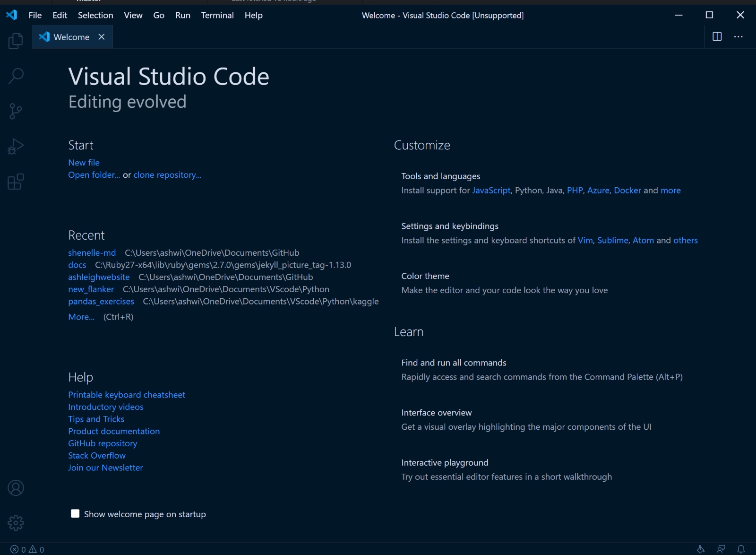Install PHP language support

(575, 191)
